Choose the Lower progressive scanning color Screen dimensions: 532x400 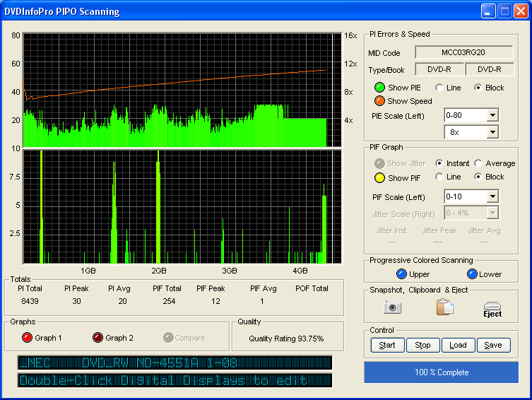(472, 274)
